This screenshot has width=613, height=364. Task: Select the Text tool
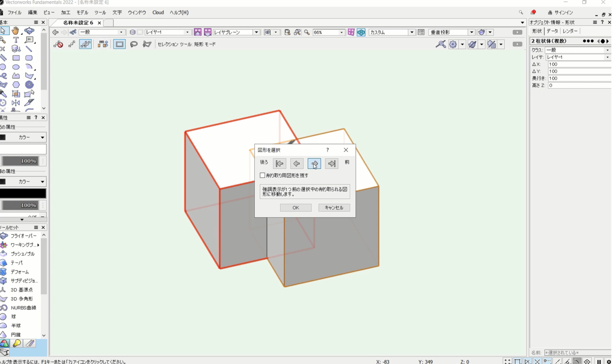click(x=16, y=40)
